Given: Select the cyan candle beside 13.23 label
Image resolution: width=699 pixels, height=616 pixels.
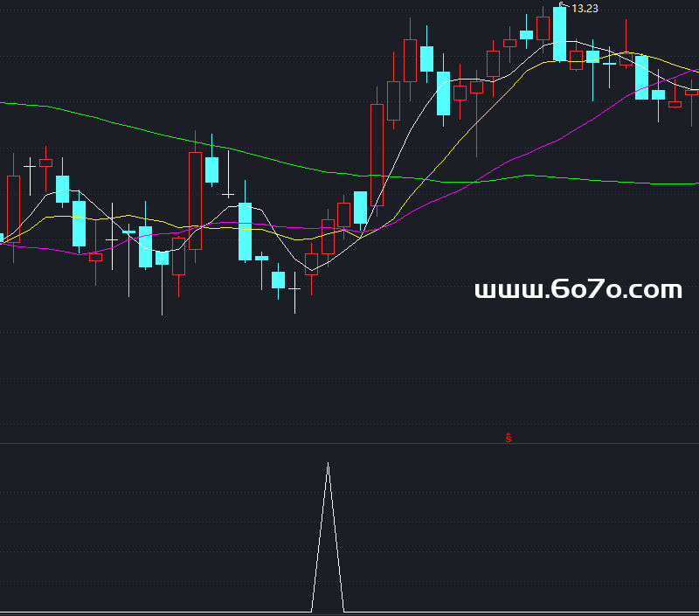Looking at the screenshot, I should click(559, 34).
